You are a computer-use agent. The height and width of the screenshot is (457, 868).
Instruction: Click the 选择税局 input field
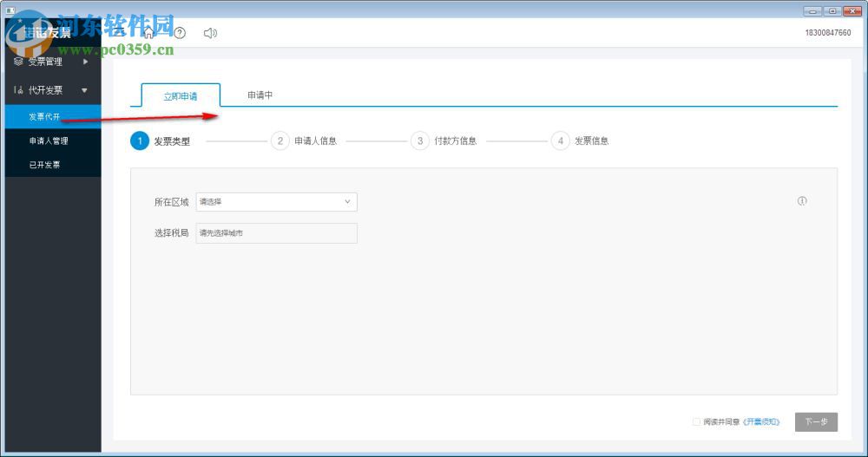click(x=276, y=233)
